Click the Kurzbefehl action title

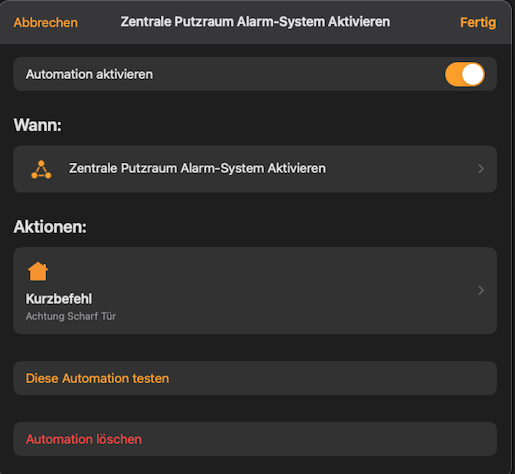[x=59, y=299]
